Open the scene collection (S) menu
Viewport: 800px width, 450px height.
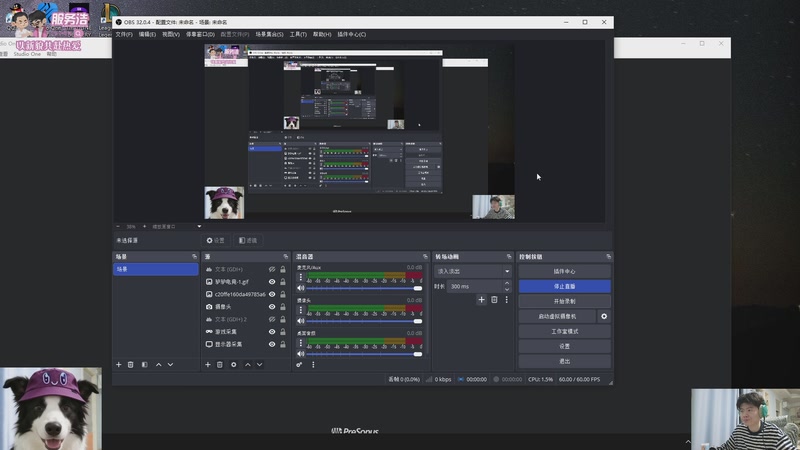point(269,34)
